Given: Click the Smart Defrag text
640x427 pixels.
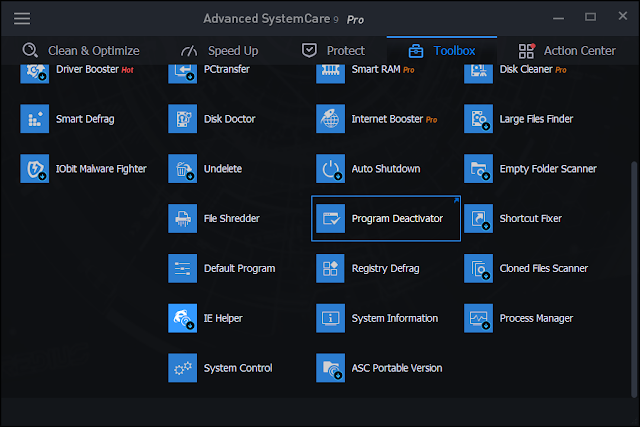Looking at the screenshot, I should [x=85, y=119].
